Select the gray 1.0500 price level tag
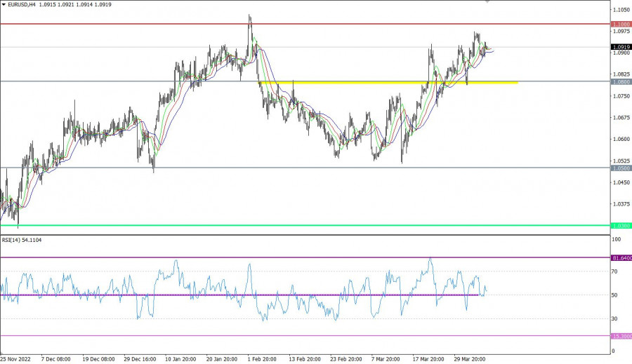The image size is (632, 364). [621, 168]
